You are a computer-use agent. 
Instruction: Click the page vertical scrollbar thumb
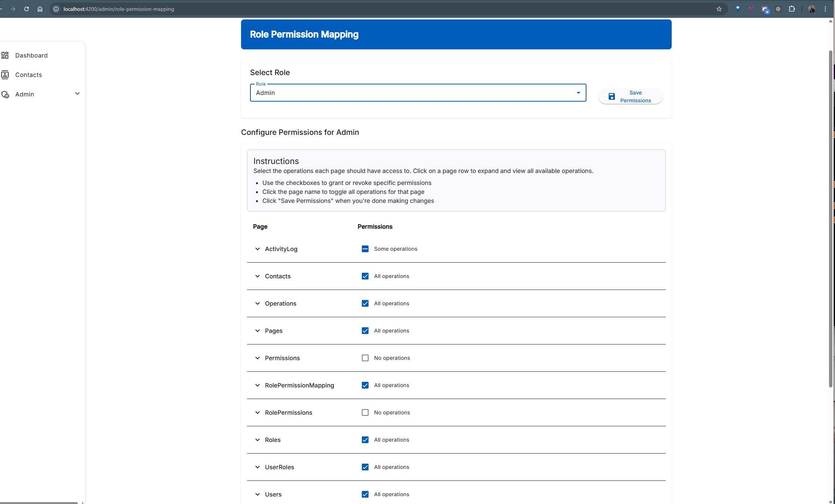point(831,219)
